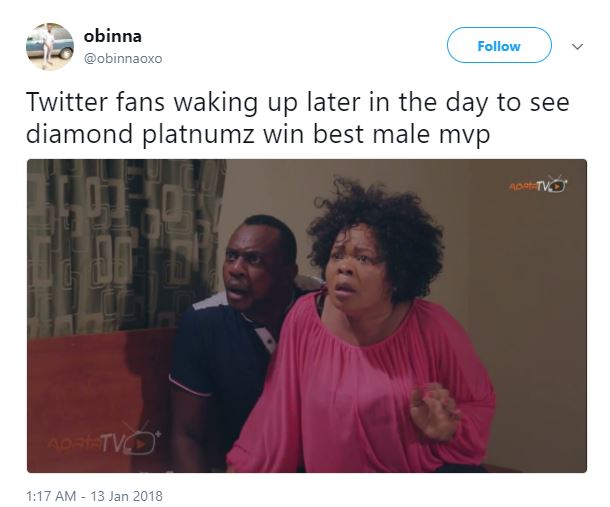Click the man's navy polo shirt
Screen dimensions: 610x507
[x=215, y=370]
